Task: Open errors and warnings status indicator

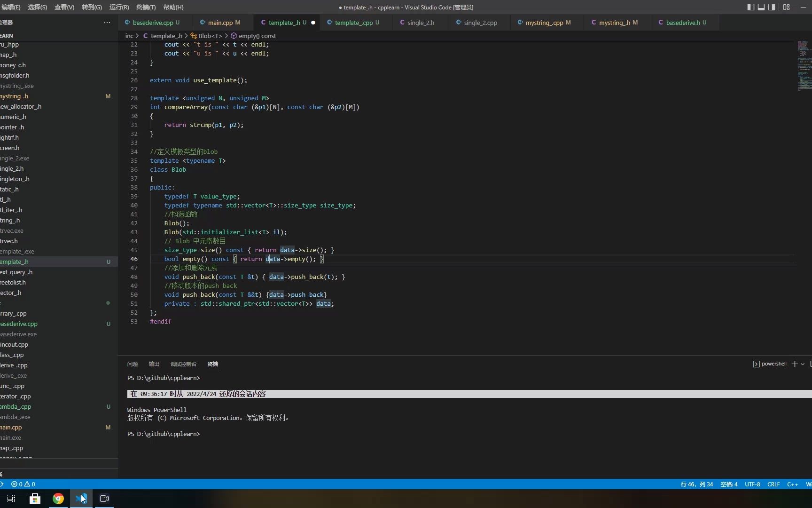Action: pos(23,484)
